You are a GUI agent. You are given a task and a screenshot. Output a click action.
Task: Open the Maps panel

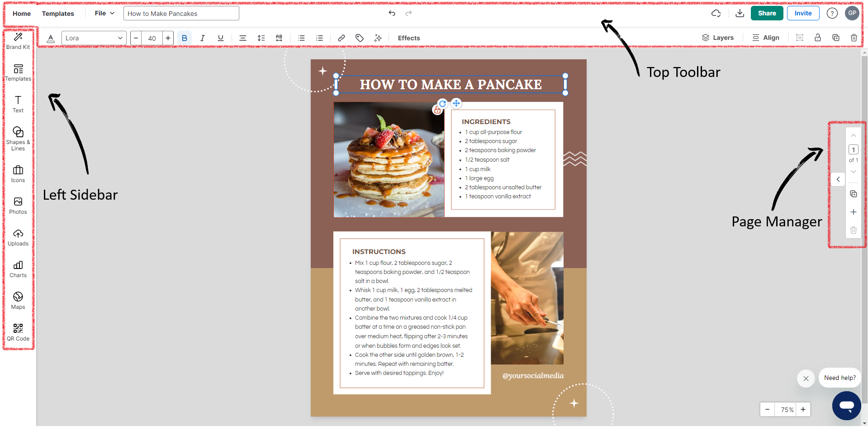pos(18,301)
